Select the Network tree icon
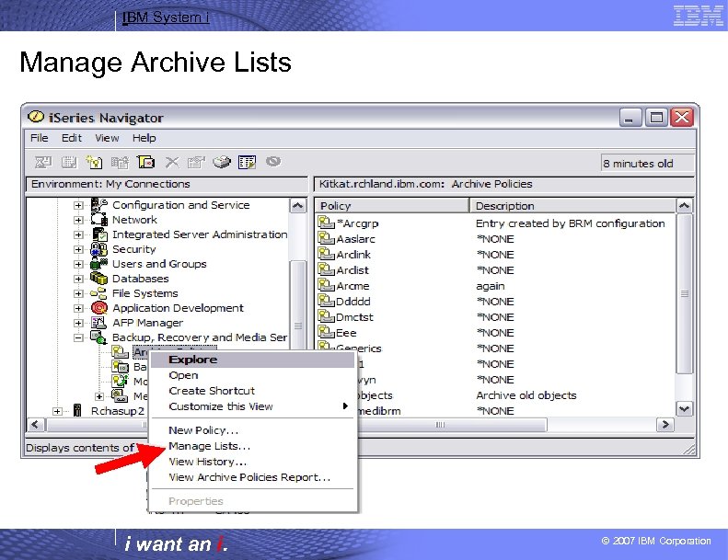The height and width of the screenshot is (560, 728). [98, 220]
